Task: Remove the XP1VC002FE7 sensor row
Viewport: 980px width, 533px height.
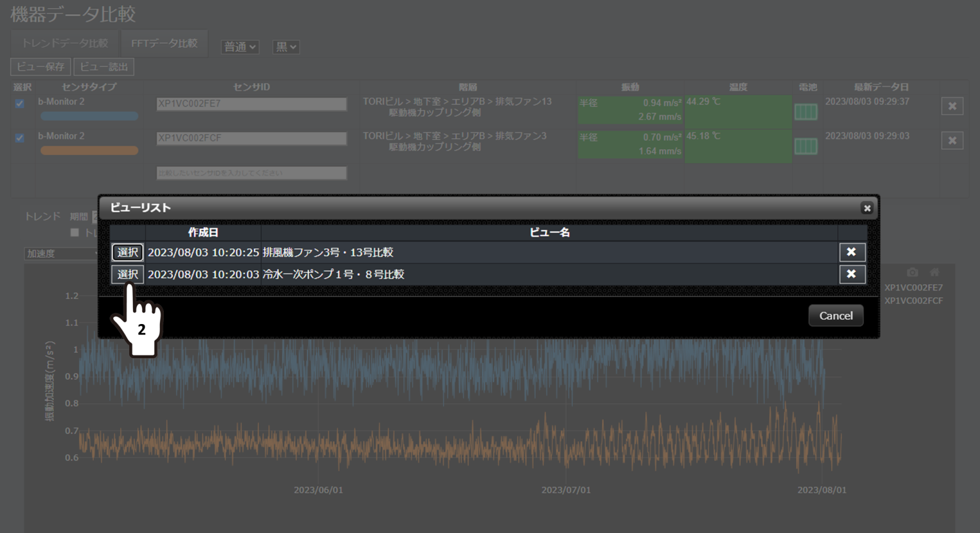Action: coord(952,106)
